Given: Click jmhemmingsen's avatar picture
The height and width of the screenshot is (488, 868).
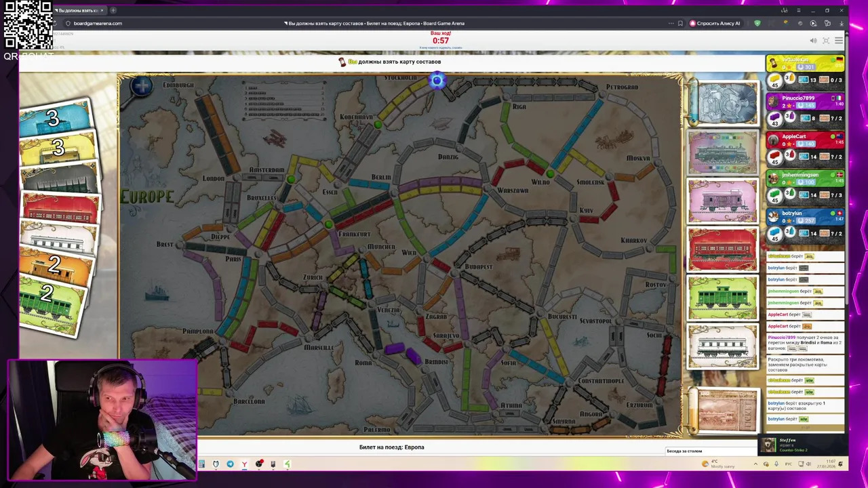Looking at the screenshot, I should pos(773,178).
